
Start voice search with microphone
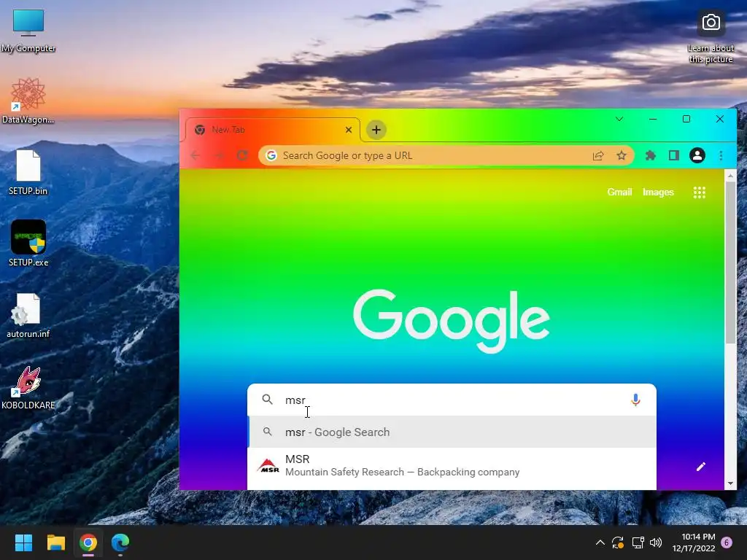(635, 400)
